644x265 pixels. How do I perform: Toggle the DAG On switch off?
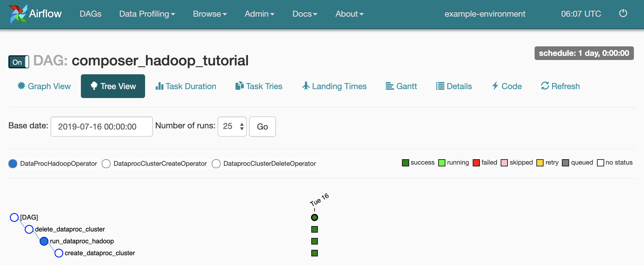pyautogui.click(x=18, y=62)
